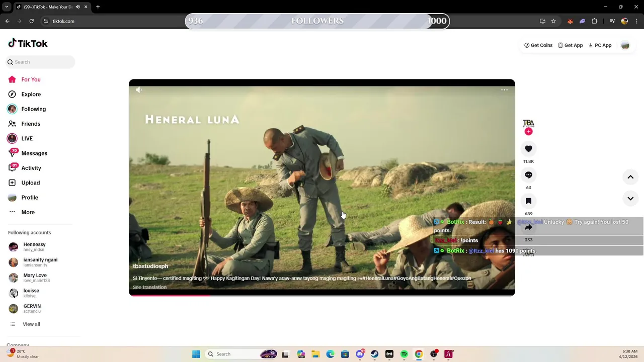Open the Extensions puzzle icon
The height and width of the screenshot is (362, 644).
pyautogui.click(x=595, y=21)
